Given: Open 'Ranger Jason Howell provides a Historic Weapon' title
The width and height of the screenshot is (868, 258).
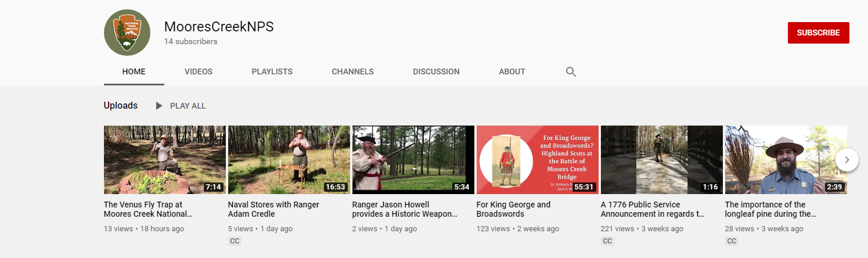Looking at the screenshot, I should click(x=405, y=209).
